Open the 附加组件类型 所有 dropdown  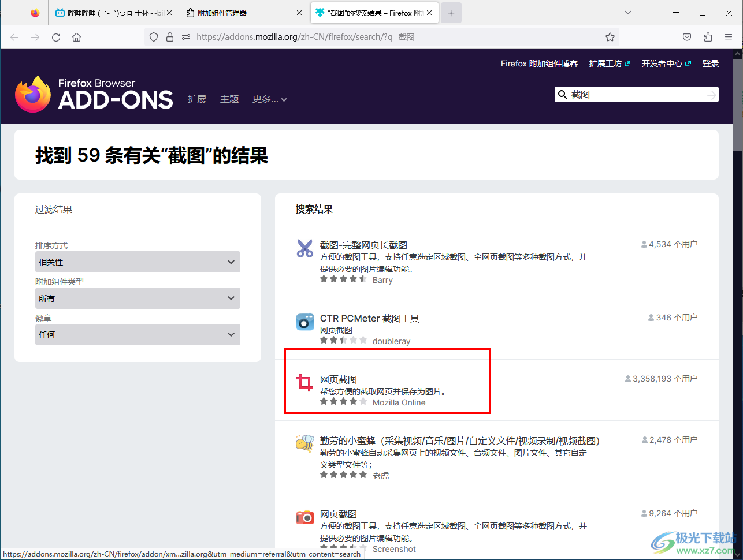pos(138,298)
